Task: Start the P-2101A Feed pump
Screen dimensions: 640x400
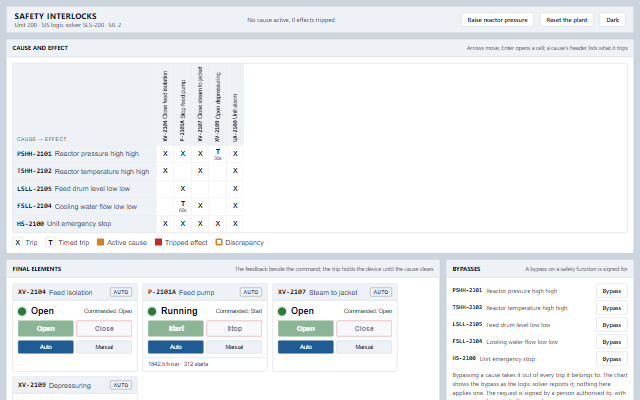Action: pyautogui.click(x=176, y=329)
